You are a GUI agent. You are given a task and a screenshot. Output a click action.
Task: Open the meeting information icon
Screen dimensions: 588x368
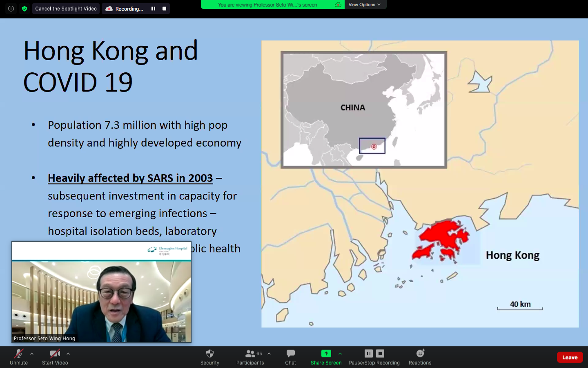click(11, 9)
